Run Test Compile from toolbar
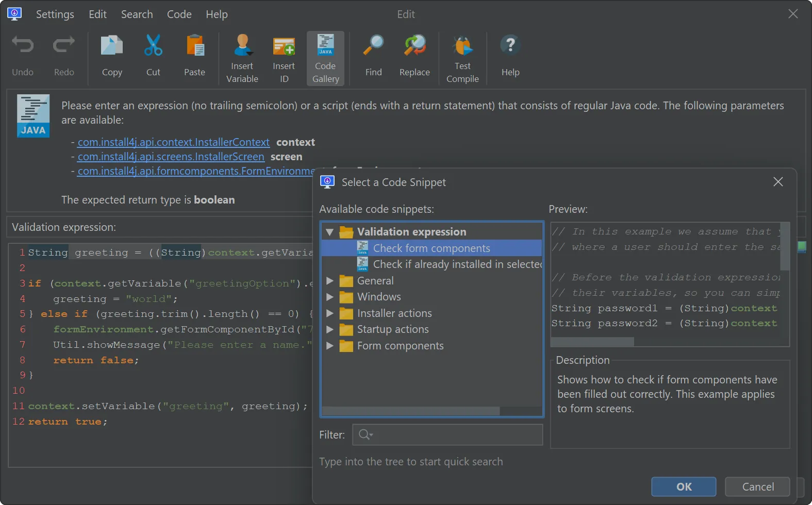The height and width of the screenshot is (505, 812). click(462, 58)
